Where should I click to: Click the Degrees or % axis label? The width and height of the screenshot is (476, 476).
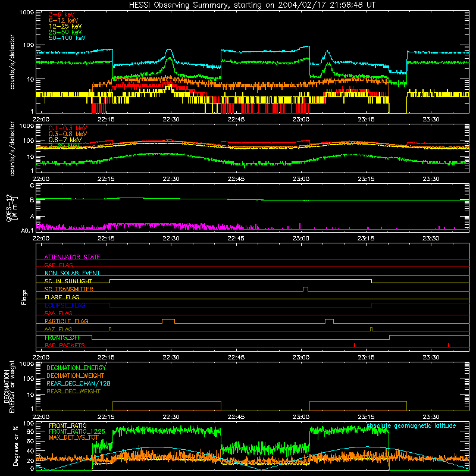click(x=15, y=446)
